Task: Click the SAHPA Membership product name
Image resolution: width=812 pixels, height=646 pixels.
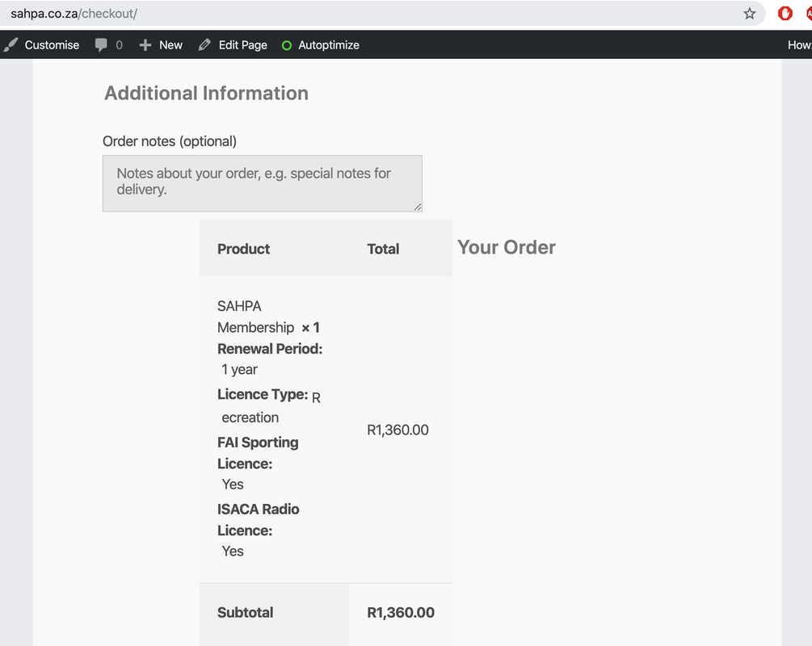Action: [255, 317]
